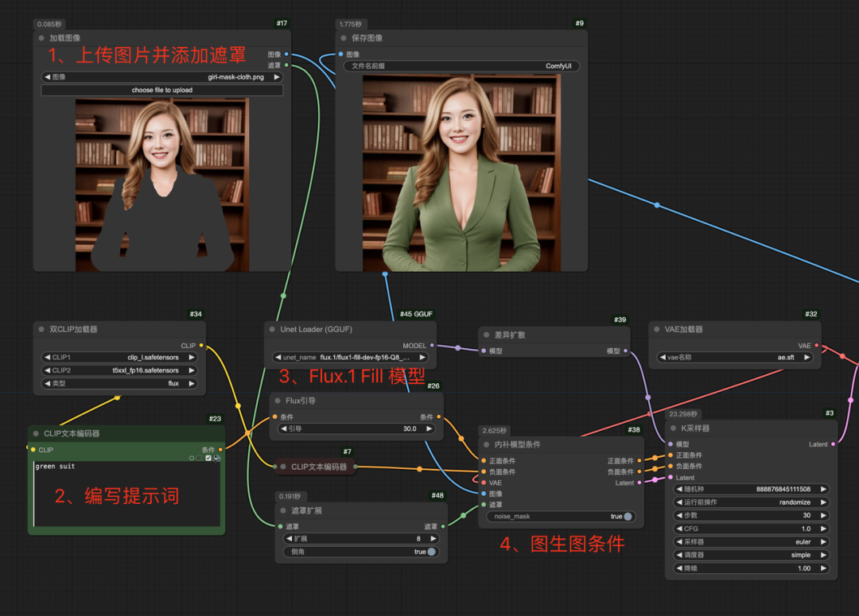
Task: Open the CLIP1 clip_l.safetensors selector
Action: 120,357
